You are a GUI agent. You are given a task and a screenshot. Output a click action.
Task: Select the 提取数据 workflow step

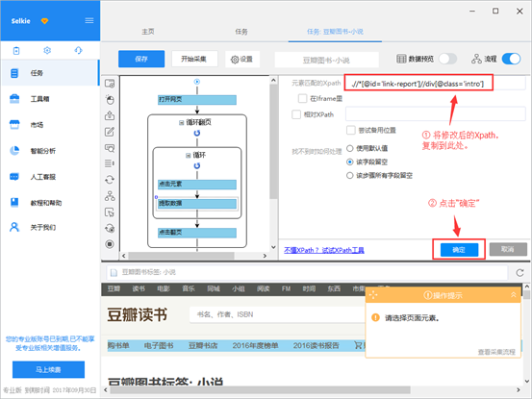click(197, 204)
